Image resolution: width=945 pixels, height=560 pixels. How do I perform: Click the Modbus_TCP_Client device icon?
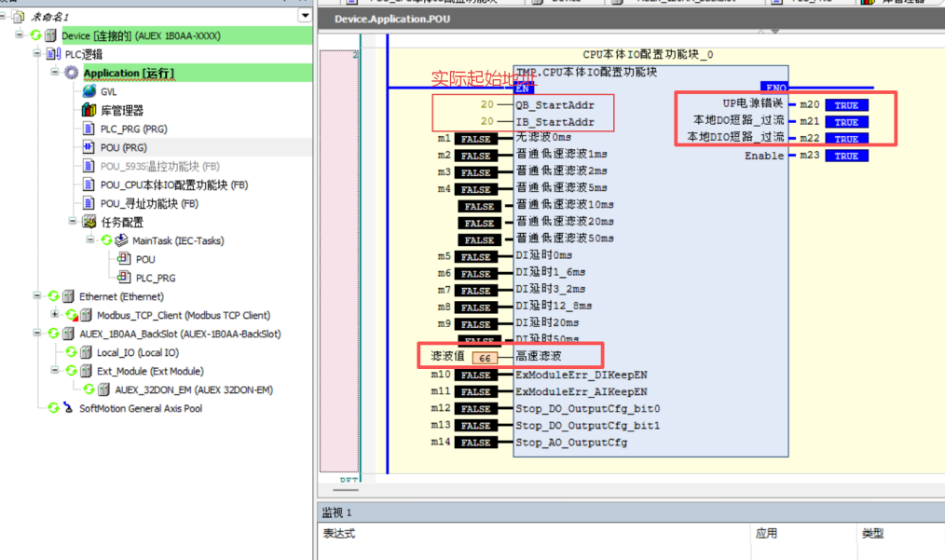pyautogui.click(x=86, y=315)
